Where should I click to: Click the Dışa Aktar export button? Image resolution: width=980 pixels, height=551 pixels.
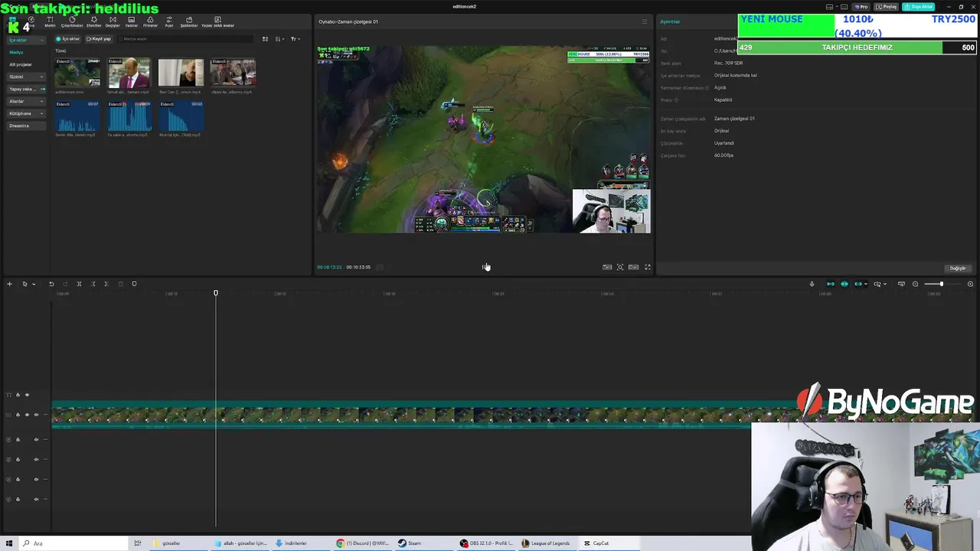(918, 7)
